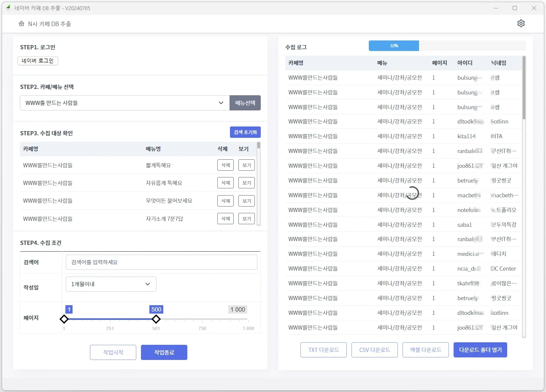Viewport: 546px width, 392px height.
Task: Click the 아이디 column header in the log
Action: (x=465, y=63)
